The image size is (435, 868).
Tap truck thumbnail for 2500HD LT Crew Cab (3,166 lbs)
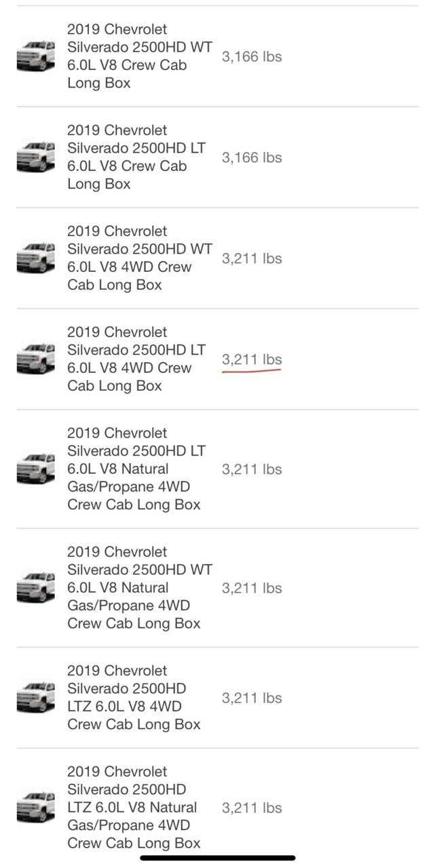tap(36, 157)
